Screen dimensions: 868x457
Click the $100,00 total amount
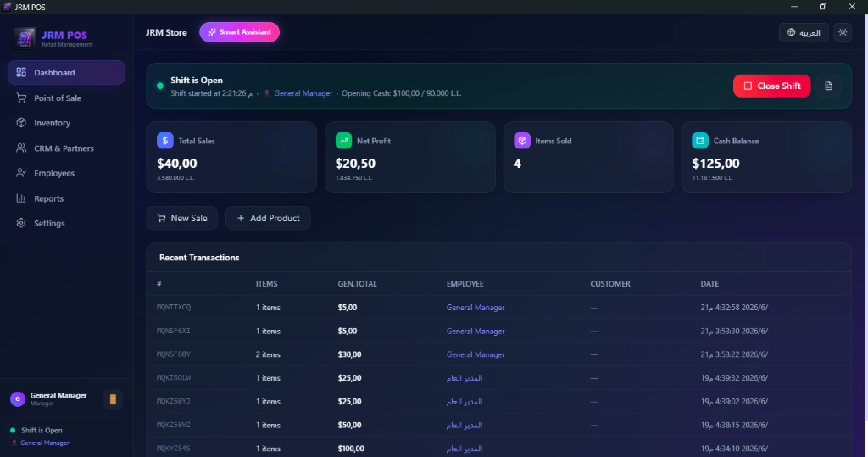[351, 449]
